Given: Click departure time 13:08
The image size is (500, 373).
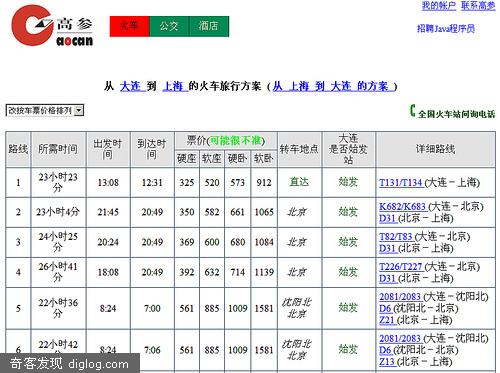Looking at the screenshot, I should (108, 183).
